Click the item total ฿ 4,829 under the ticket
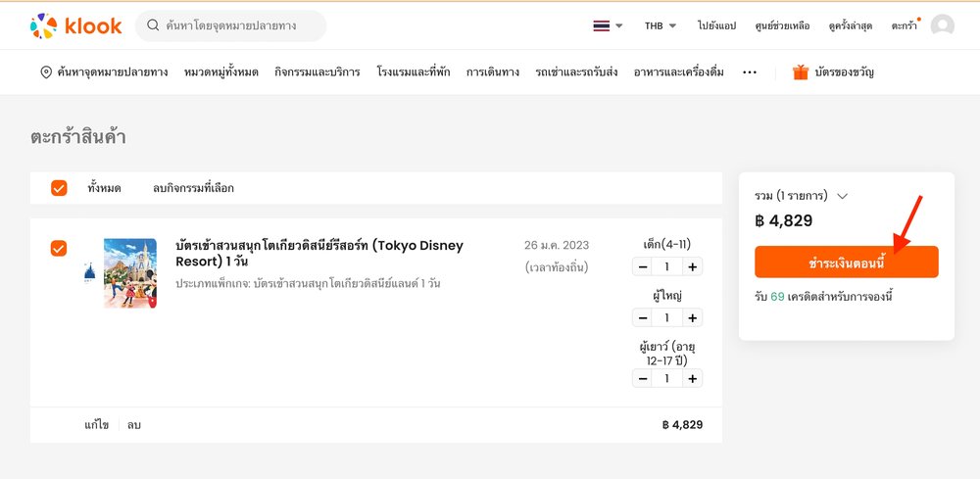 click(x=682, y=425)
